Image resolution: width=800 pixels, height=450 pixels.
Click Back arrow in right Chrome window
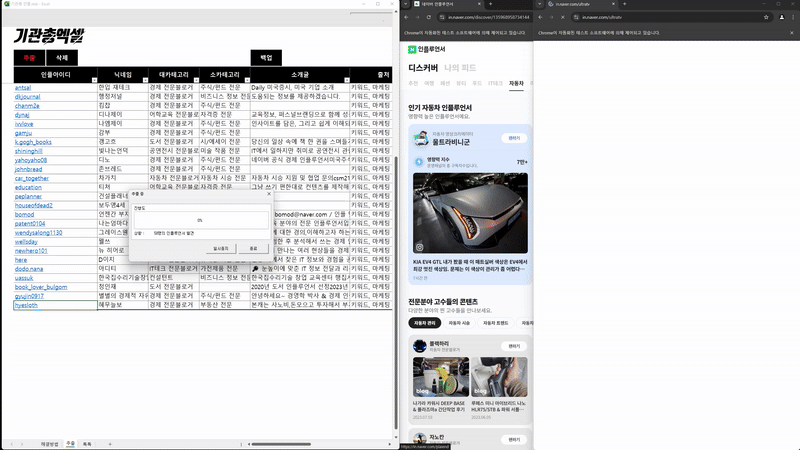(x=540, y=17)
